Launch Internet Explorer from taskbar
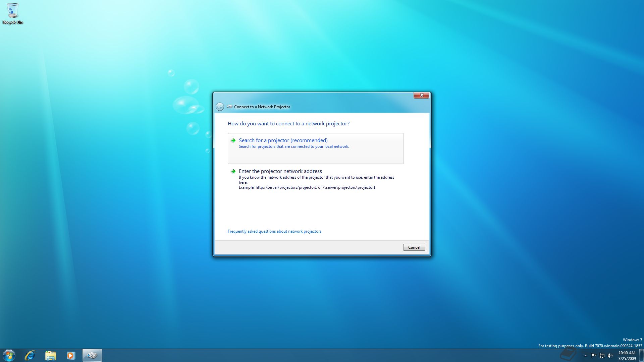 [x=30, y=355]
